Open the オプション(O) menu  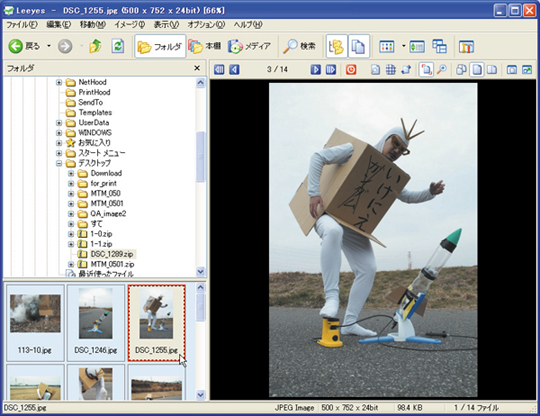[x=206, y=25]
